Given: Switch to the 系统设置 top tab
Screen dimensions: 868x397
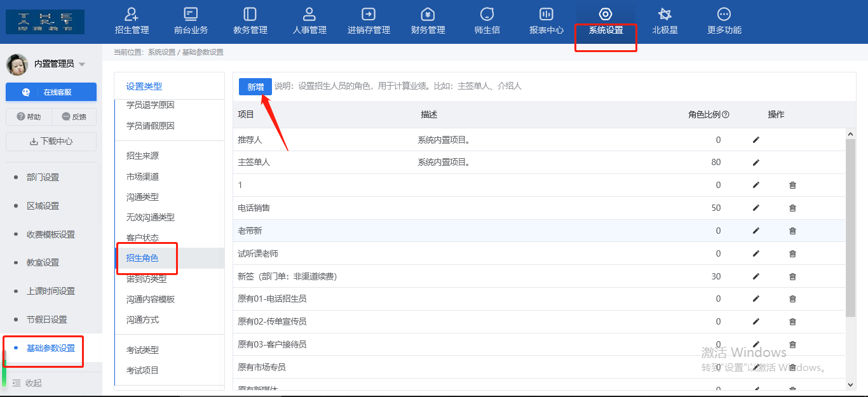Looking at the screenshot, I should pos(606,21).
